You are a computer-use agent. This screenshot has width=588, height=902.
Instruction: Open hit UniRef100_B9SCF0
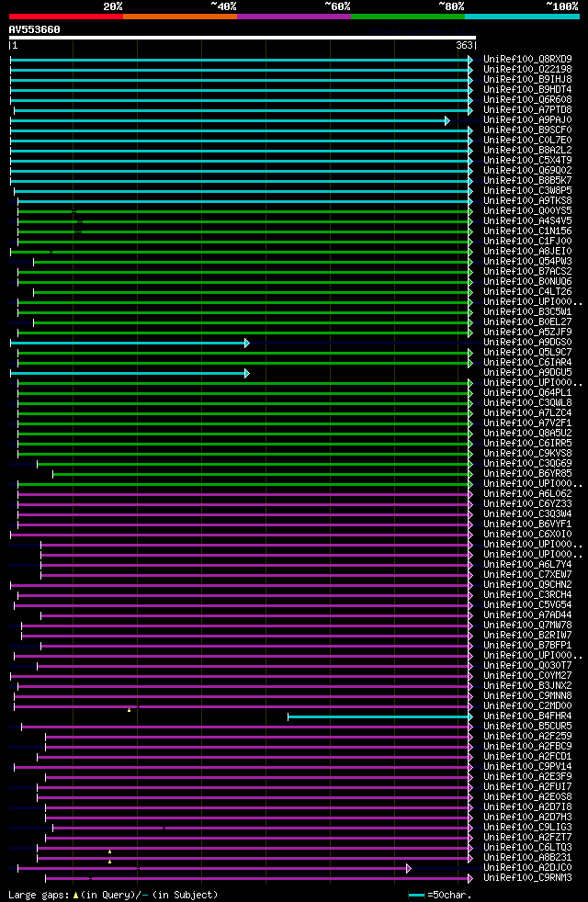(527, 130)
